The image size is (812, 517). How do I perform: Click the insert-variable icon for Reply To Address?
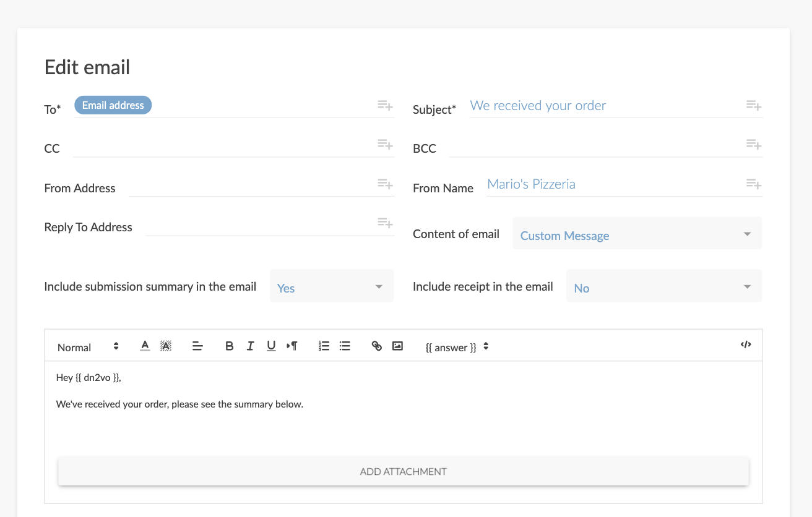pos(385,223)
